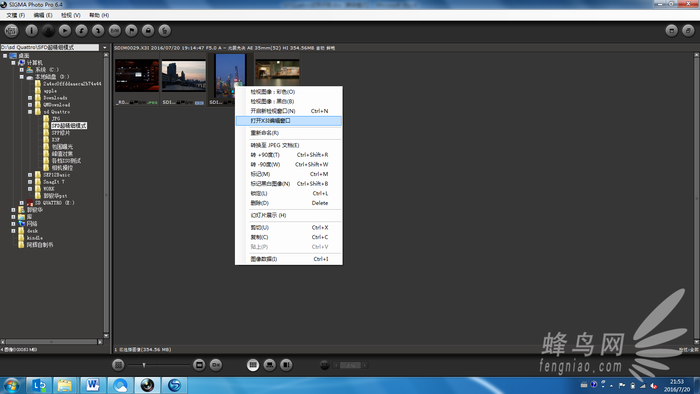This screenshot has width=700, height=394.
Task: Choose 图像数据(I) Ctrl+I context item
Action: [288, 259]
